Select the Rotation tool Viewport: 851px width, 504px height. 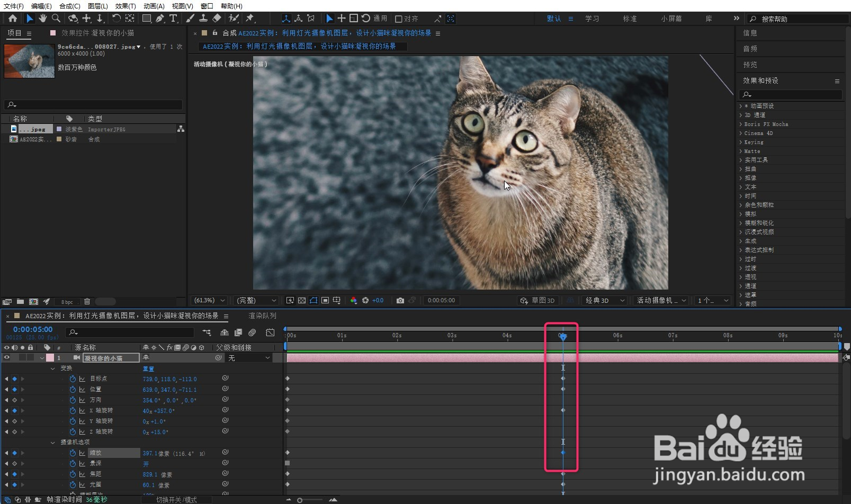pos(116,19)
